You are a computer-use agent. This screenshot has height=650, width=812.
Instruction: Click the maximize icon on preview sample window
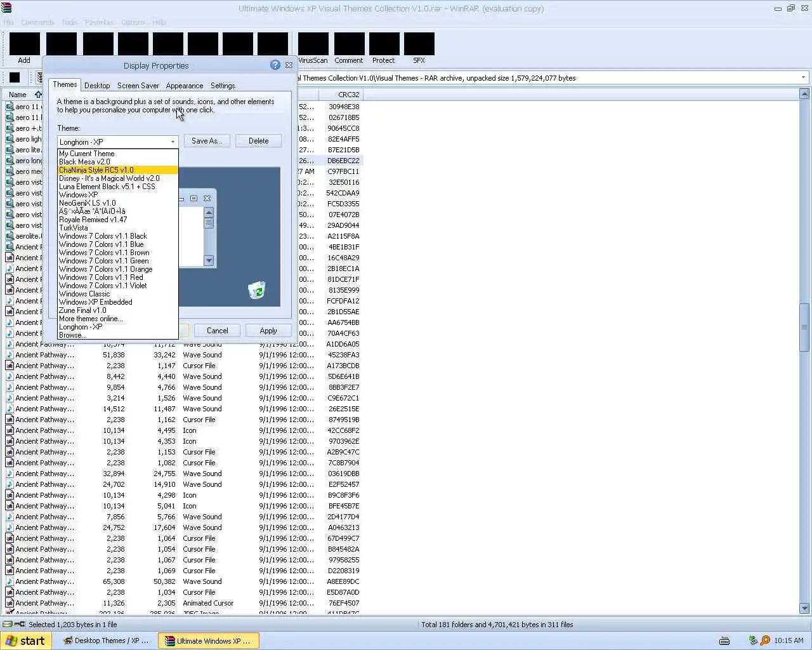[x=194, y=199]
